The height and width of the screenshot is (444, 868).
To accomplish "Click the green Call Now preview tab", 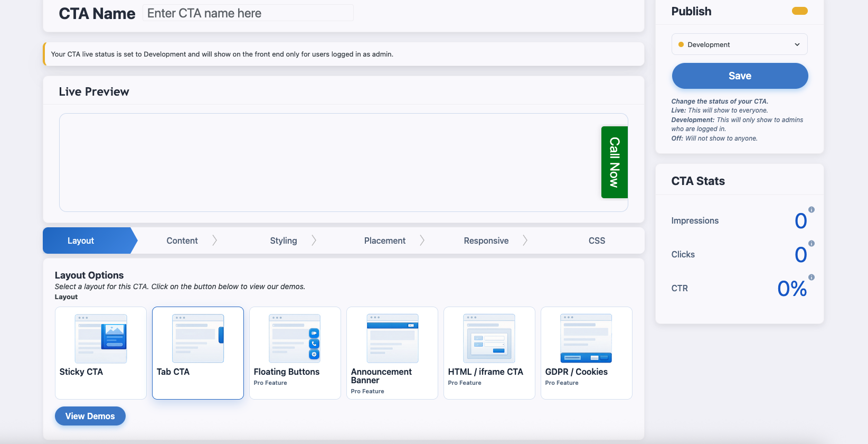I will click(614, 162).
